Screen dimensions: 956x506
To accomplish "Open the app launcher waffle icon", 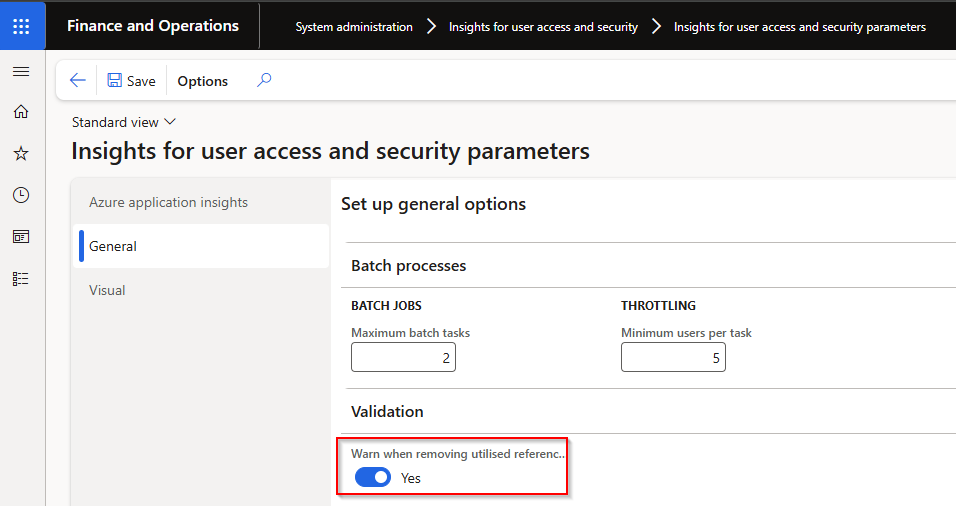I will point(21,26).
